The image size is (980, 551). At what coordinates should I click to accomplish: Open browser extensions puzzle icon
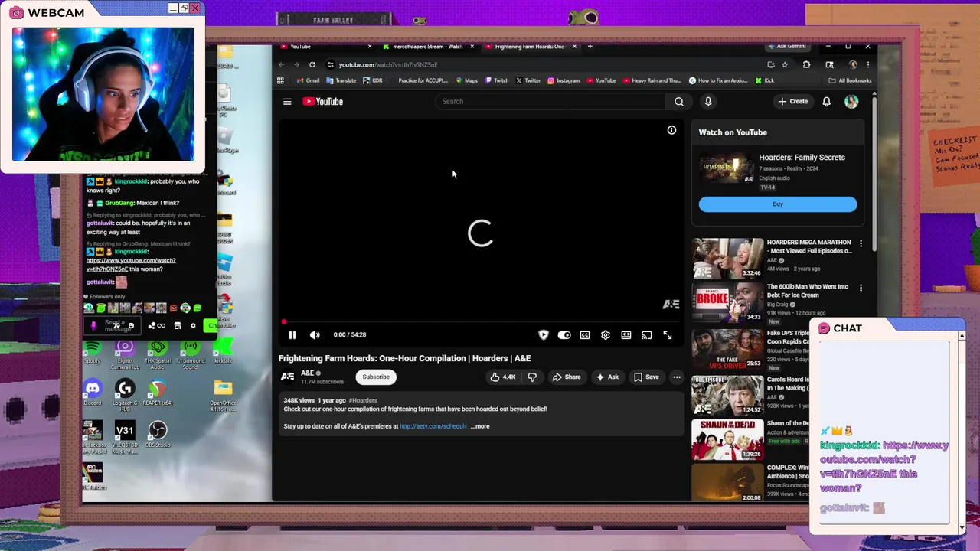(806, 65)
